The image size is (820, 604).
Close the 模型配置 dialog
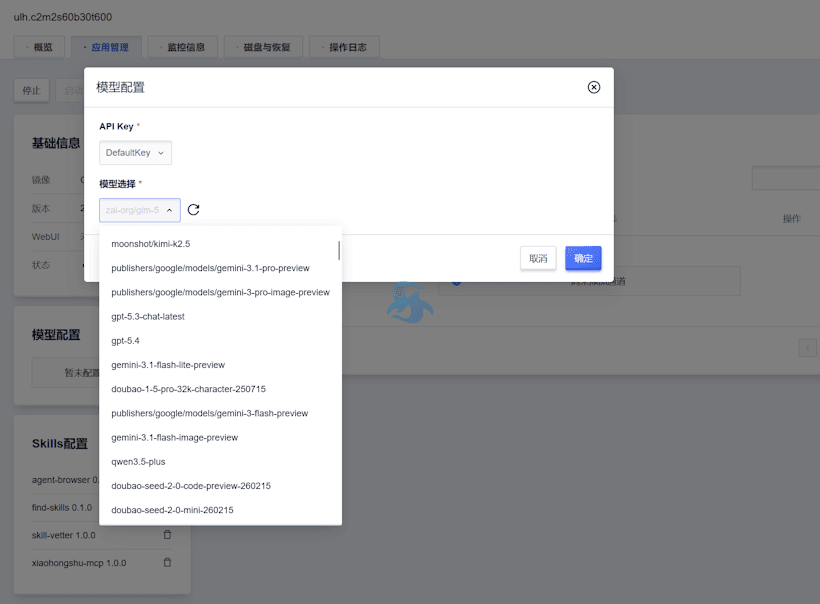(x=594, y=87)
